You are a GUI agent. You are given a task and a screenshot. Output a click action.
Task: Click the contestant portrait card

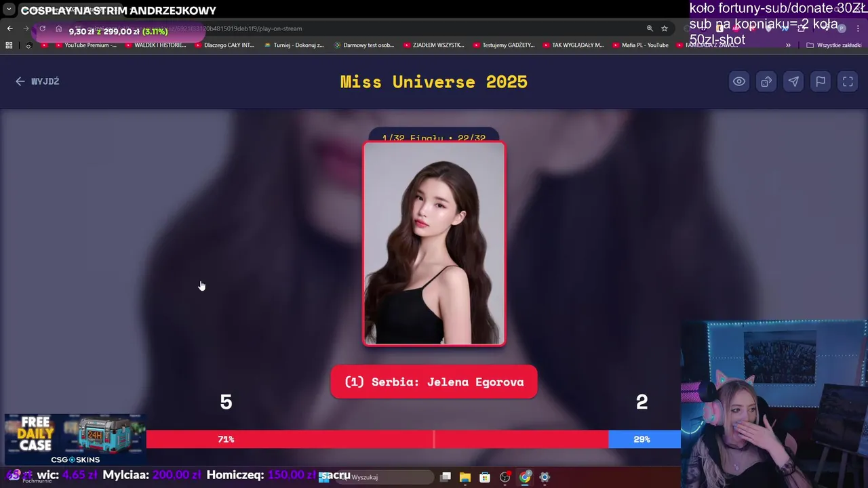(x=434, y=244)
